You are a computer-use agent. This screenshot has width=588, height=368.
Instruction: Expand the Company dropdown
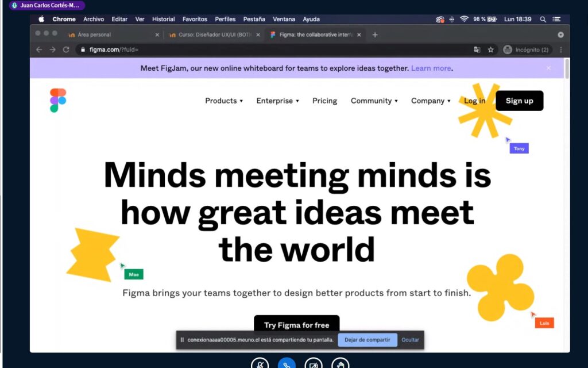click(431, 101)
